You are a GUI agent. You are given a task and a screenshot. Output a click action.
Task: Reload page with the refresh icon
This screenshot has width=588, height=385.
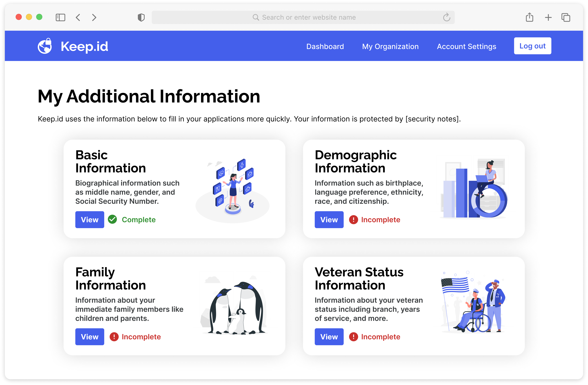click(x=446, y=17)
